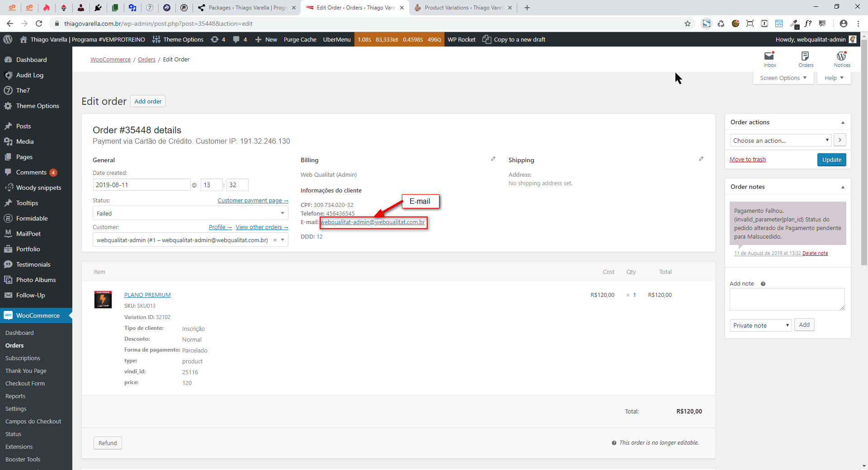Clear the selected customer with the x icon
Image resolution: width=868 pixels, height=470 pixels.
click(x=275, y=240)
